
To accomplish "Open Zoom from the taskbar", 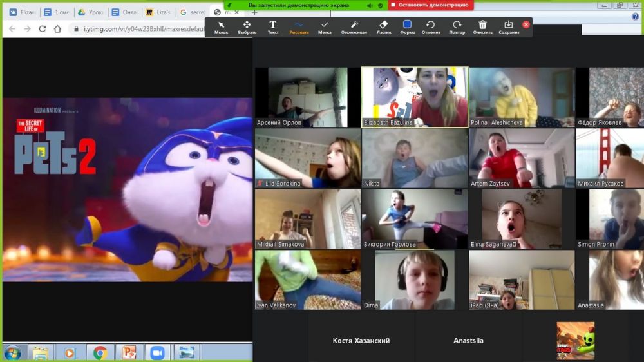I will click(157, 352).
